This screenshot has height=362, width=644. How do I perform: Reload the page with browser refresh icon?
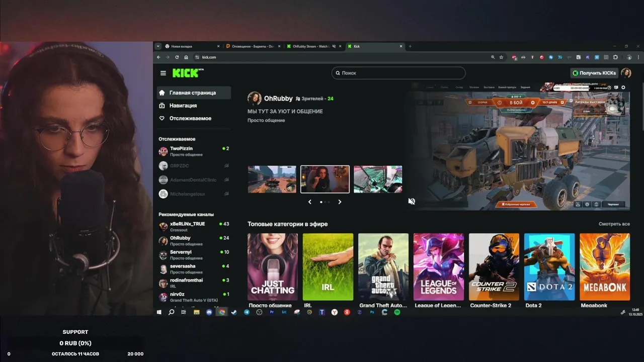click(177, 57)
